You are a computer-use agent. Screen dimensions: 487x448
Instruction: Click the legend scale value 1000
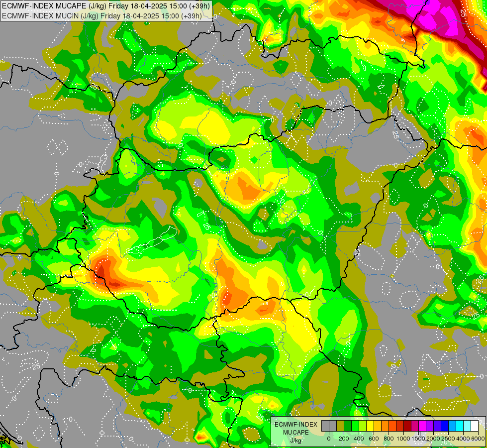403,439
